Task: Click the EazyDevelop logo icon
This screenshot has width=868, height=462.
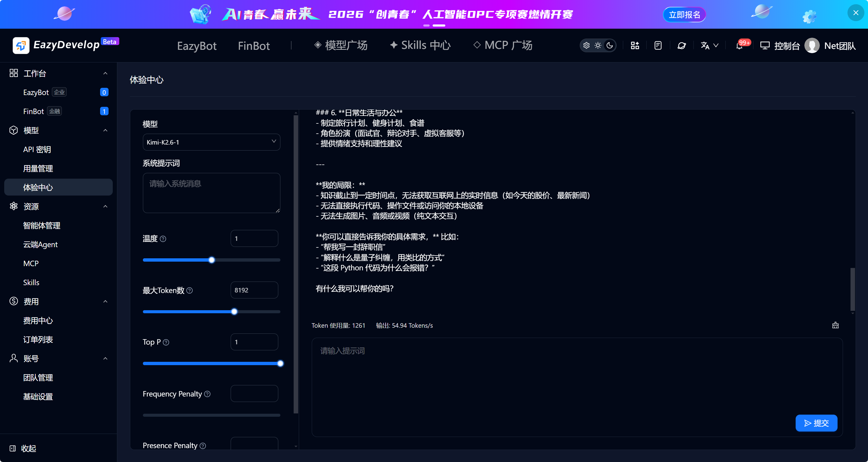Action: click(21, 45)
